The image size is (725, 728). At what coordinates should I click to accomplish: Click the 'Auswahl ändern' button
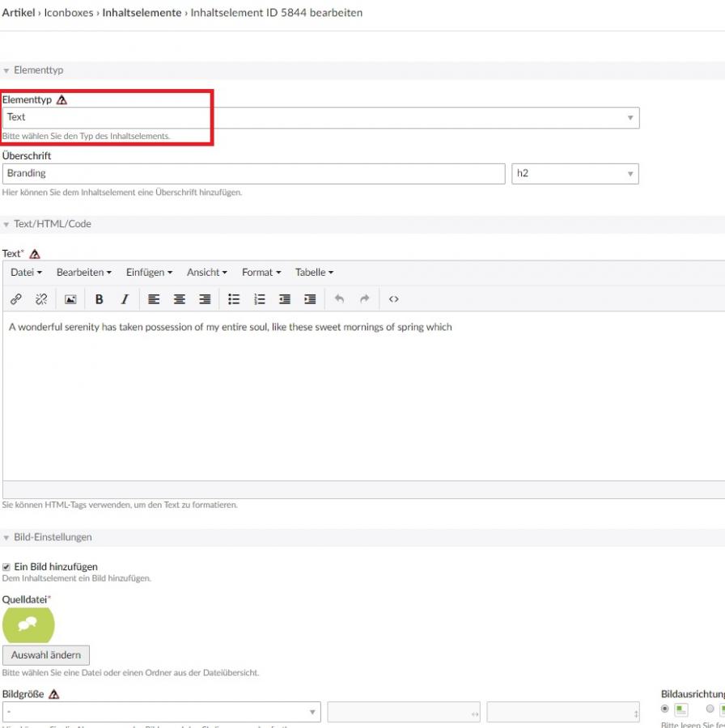[46, 655]
